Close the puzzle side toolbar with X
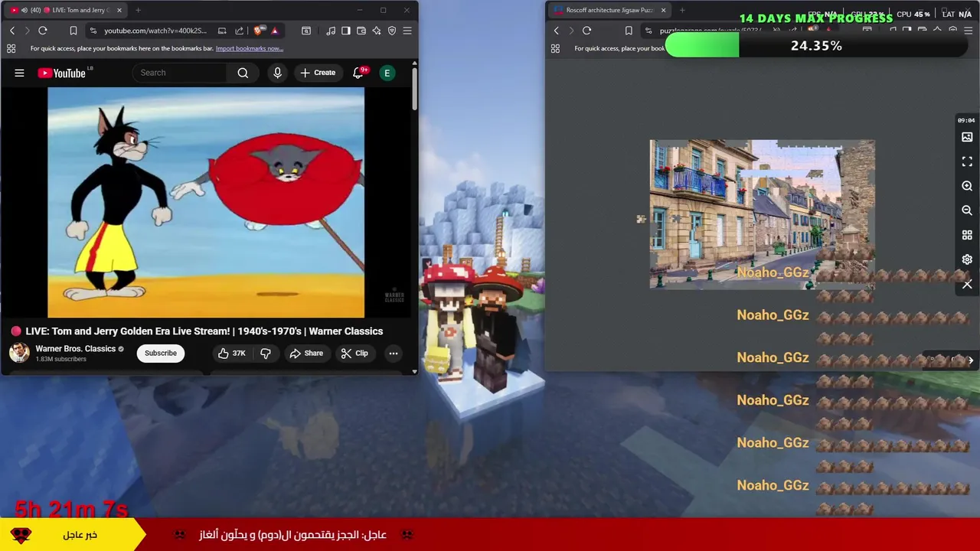This screenshot has height=551, width=980. coord(967,285)
